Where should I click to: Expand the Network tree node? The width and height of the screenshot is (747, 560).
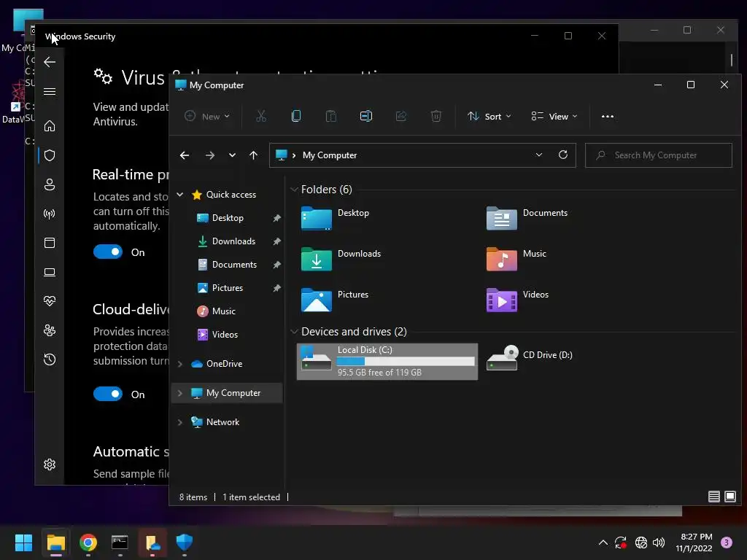tap(180, 422)
